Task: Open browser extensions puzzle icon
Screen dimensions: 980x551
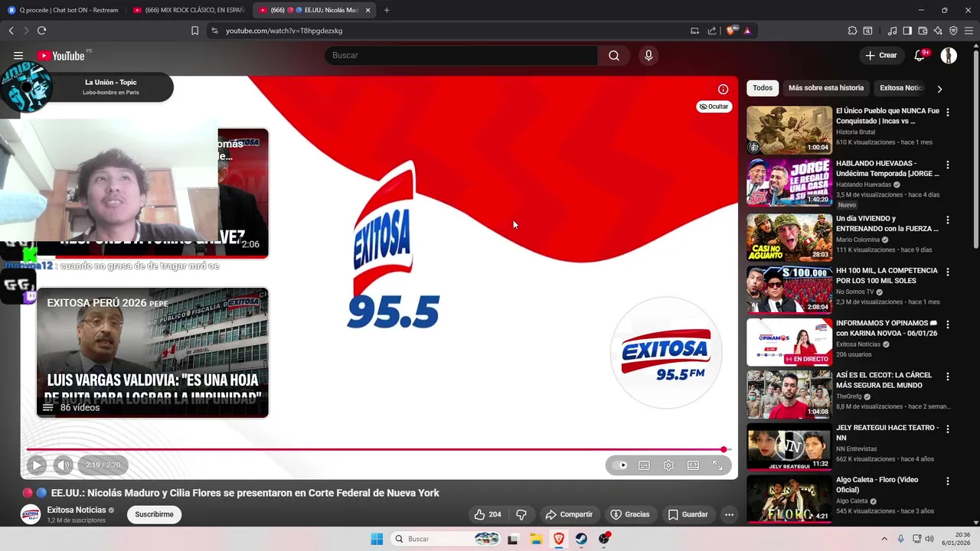Action: click(x=852, y=31)
